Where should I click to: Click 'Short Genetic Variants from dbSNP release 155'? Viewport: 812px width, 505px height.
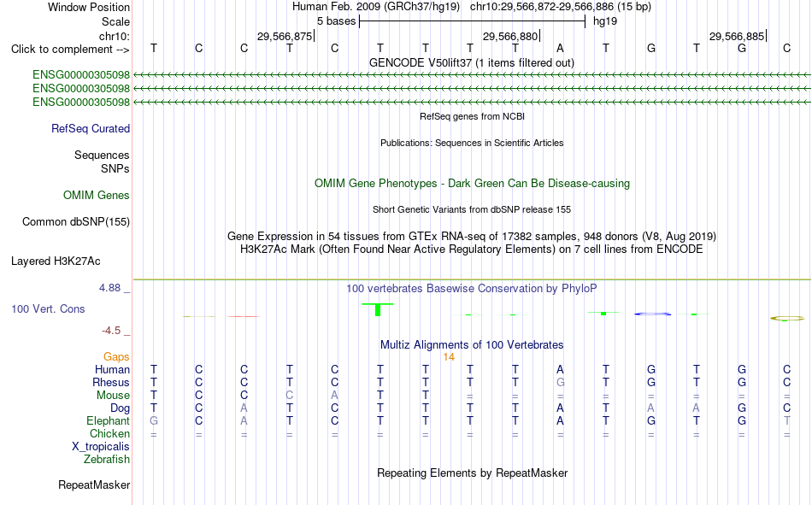[472, 209]
